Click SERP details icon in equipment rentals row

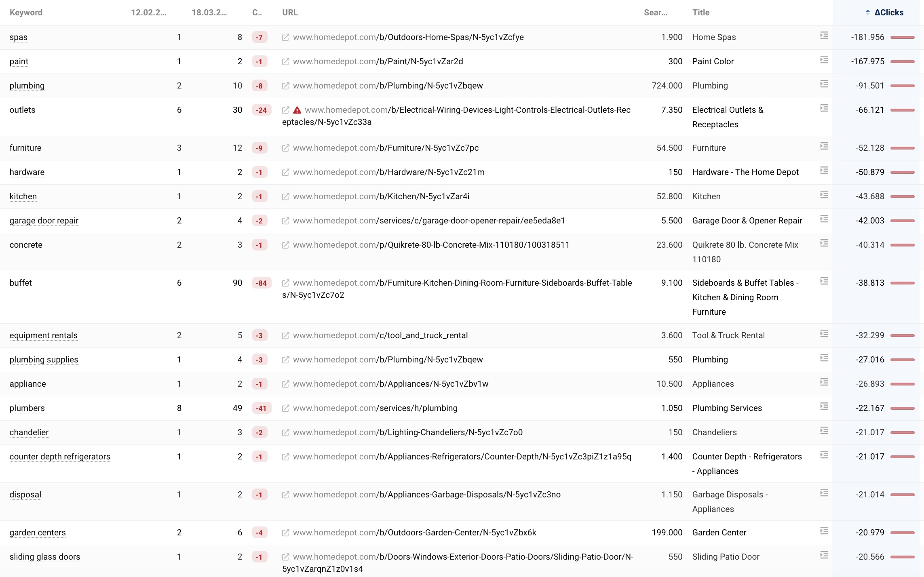click(824, 334)
